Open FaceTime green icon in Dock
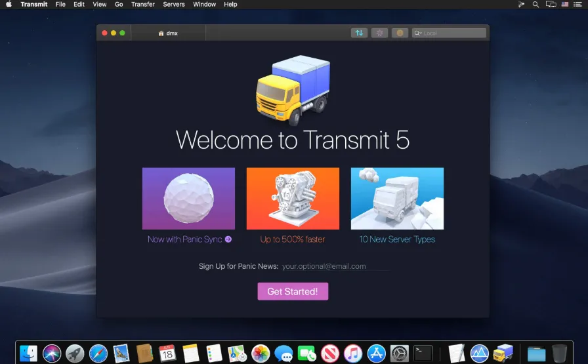 (306, 353)
